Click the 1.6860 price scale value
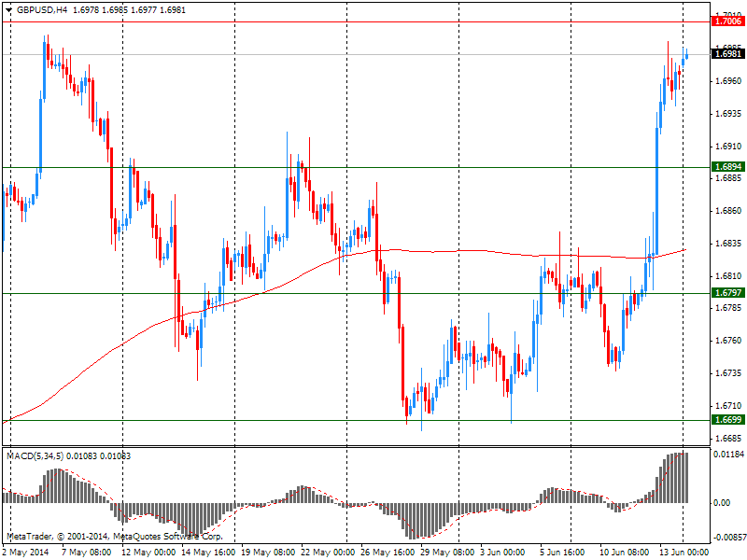 pyautogui.click(x=729, y=211)
